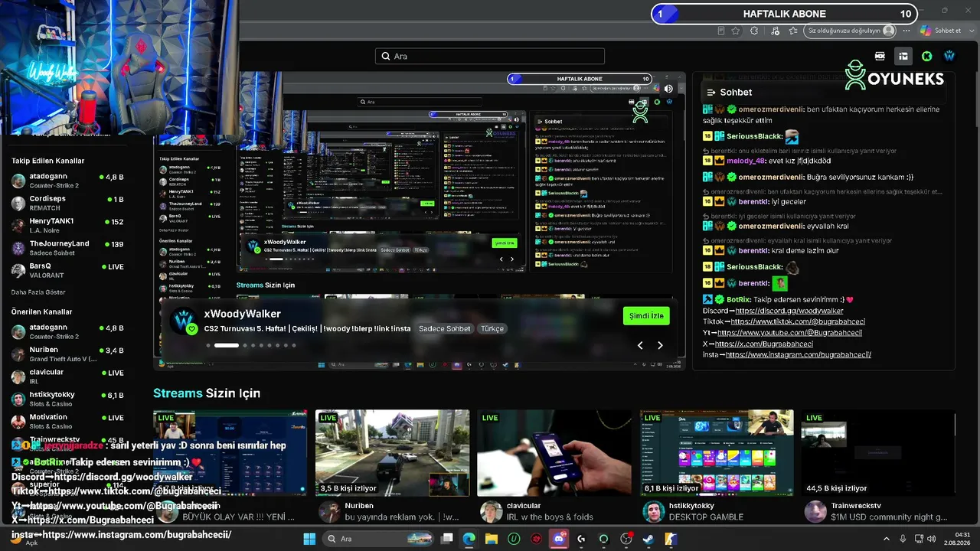
Task: Open clavicular's live stream thumbnail
Action: point(555,453)
